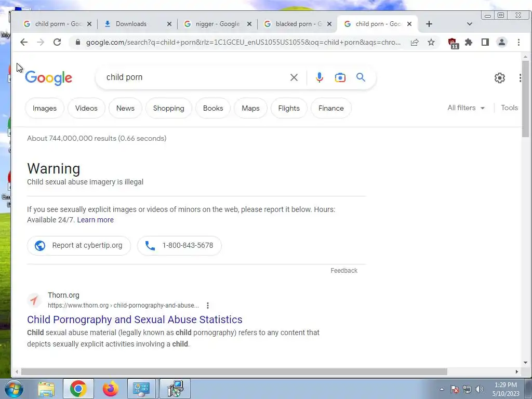Filter results by Images
The height and width of the screenshot is (399, 532).
click(45, 108)
